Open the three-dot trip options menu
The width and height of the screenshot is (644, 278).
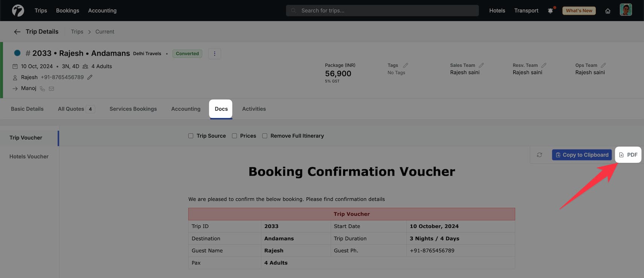click(x=215, y=53)
